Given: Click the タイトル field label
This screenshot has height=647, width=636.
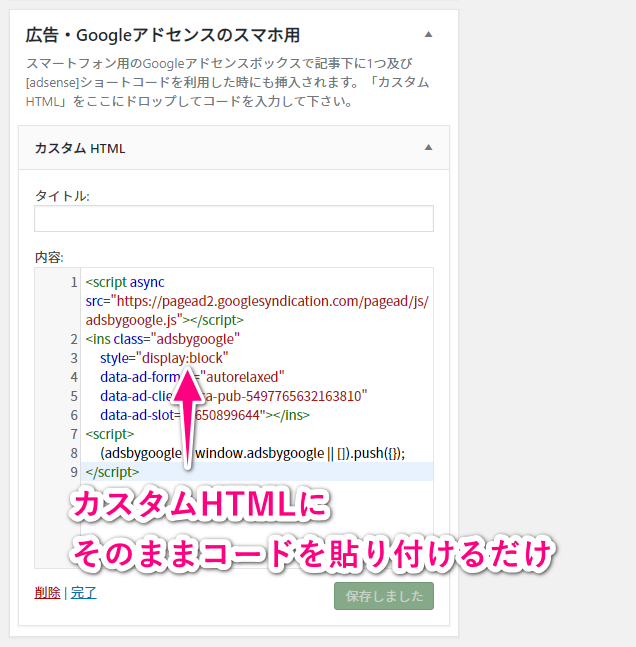Looking at the screenshot, I should point(62,196).
